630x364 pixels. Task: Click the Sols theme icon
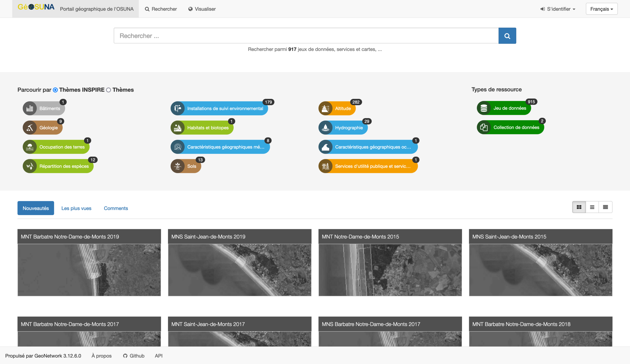coord(177,166)
